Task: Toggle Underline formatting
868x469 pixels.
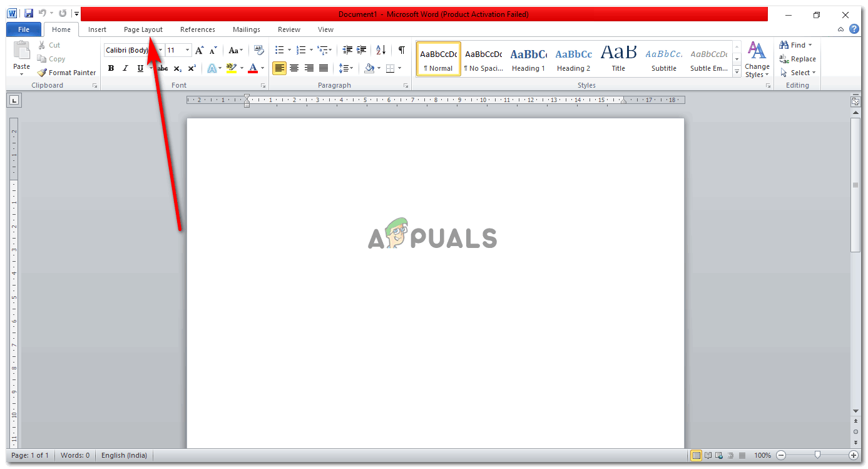Action: click(140, 68)
